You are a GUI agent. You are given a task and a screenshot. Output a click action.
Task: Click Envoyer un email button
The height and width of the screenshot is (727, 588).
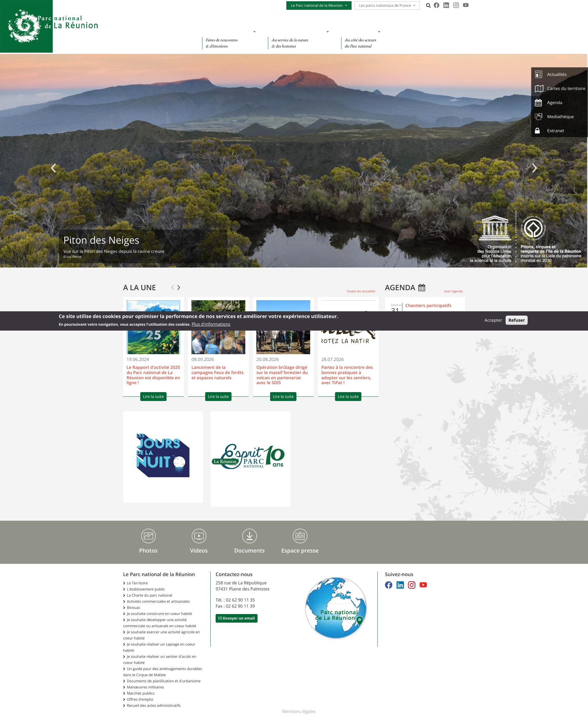coord(236,618)
